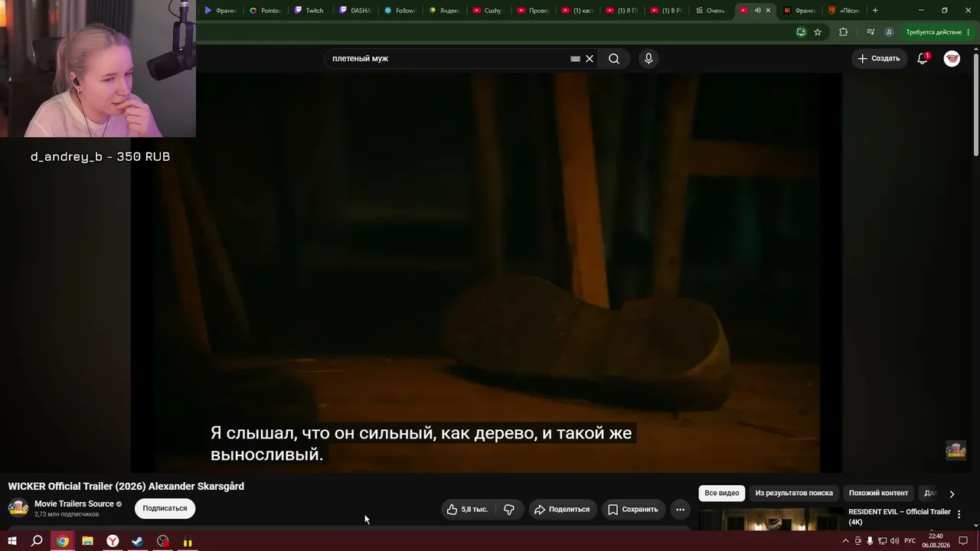Viewport: 980px width, 551px height.
Task: Open Windows taskbar search
Action: coord(37,541)
